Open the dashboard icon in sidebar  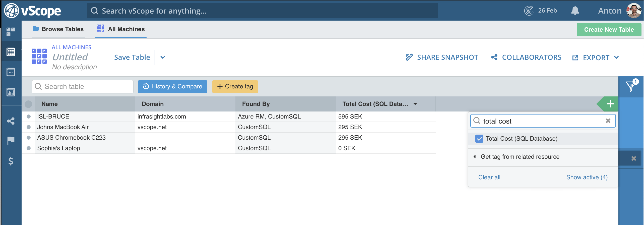tap(11, 32)
